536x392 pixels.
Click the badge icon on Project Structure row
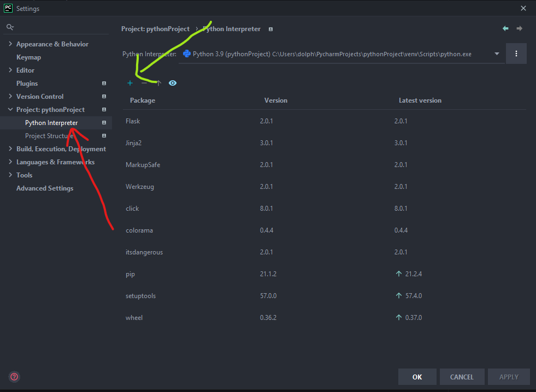coord(104,136)
